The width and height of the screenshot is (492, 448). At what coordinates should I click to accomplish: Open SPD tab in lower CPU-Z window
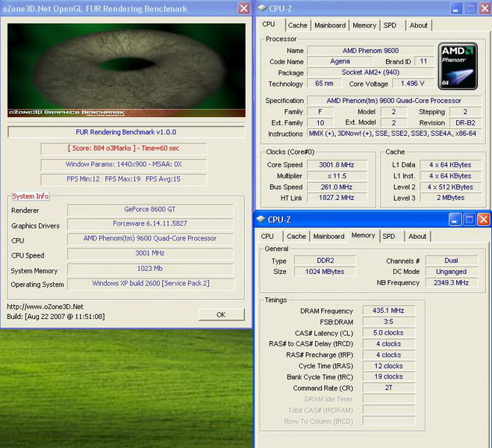click(x=389, y=236)
